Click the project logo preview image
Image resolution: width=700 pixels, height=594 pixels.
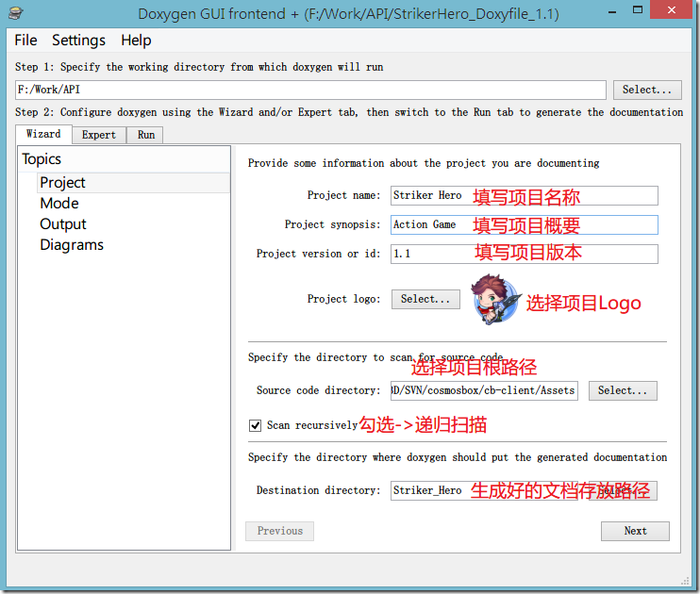(495, 299)
